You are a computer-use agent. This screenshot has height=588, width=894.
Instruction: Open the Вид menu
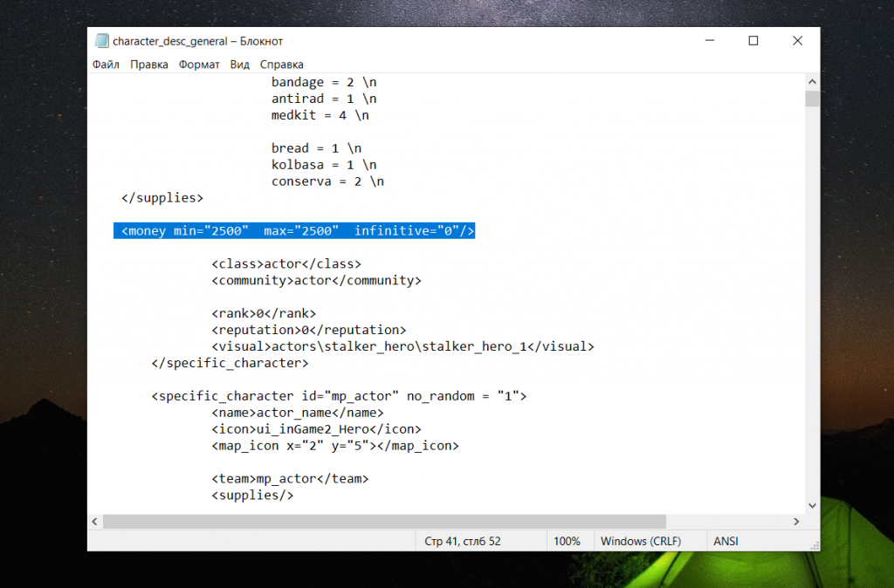tap(239, 65)
